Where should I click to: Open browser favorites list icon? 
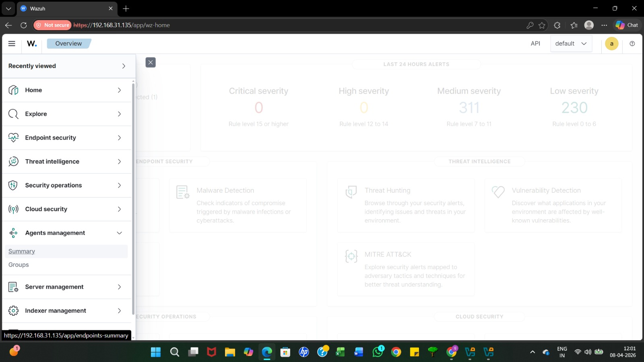(574, 25)
